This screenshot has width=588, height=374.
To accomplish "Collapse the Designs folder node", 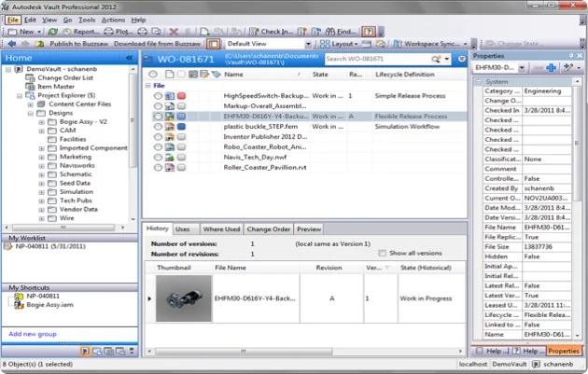I will pyautogui.click(x=31, y=113).
